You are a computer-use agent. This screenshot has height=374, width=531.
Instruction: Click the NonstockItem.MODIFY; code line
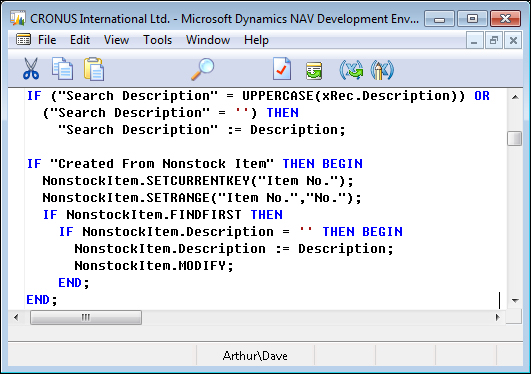[x=154, y=266]
